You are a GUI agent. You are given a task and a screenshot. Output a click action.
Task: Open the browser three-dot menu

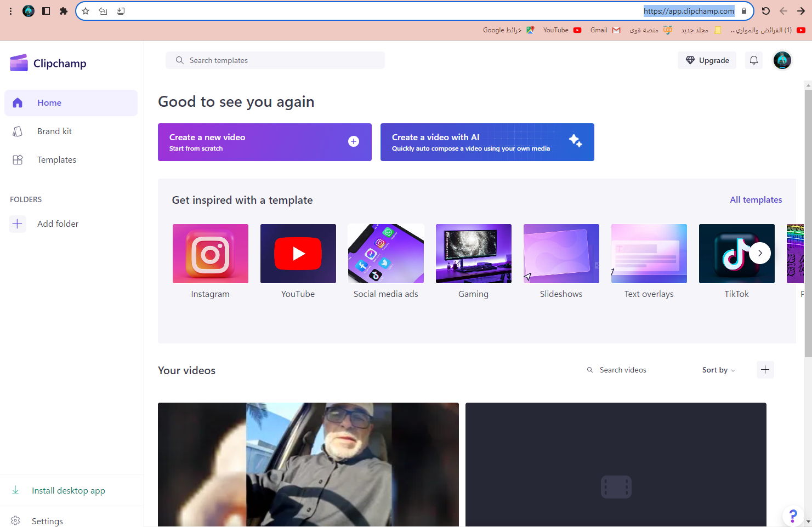(10, 11)
